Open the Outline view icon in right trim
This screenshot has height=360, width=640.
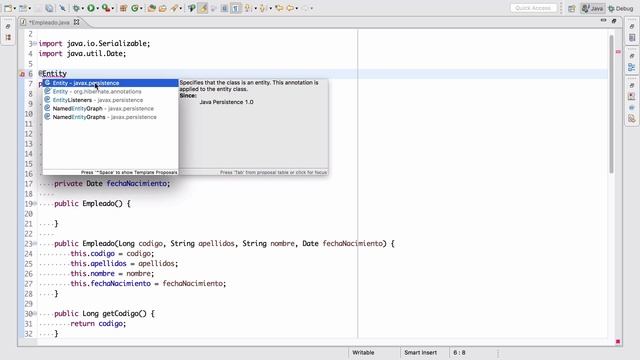(632, 38)
